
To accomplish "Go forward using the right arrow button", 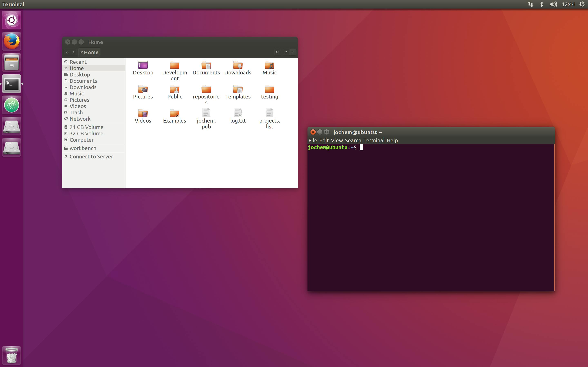I will 74,52.
